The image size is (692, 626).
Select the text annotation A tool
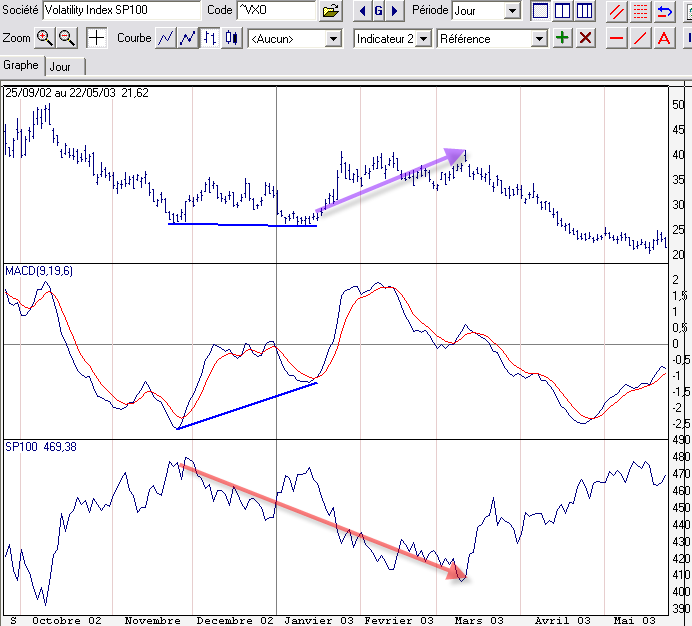pyautogui.click(x=664, y=38)
